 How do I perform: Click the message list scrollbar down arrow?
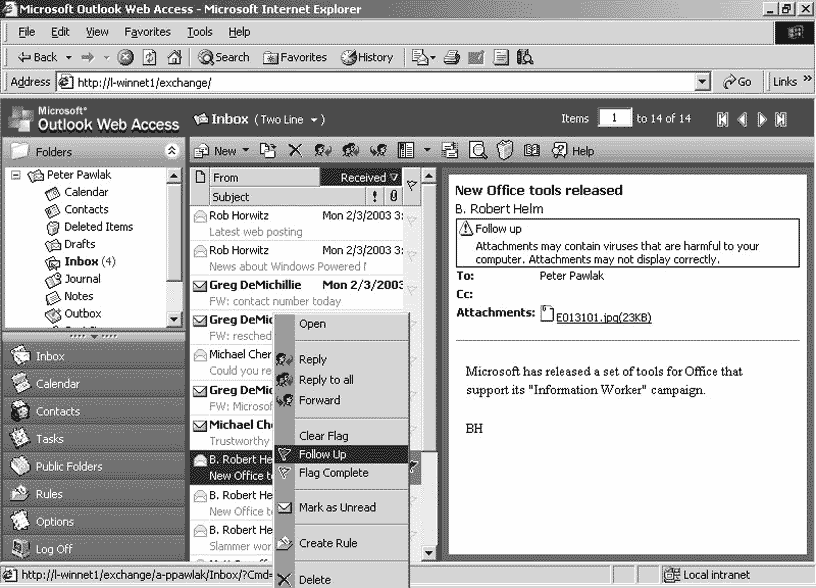click(429, 553)
